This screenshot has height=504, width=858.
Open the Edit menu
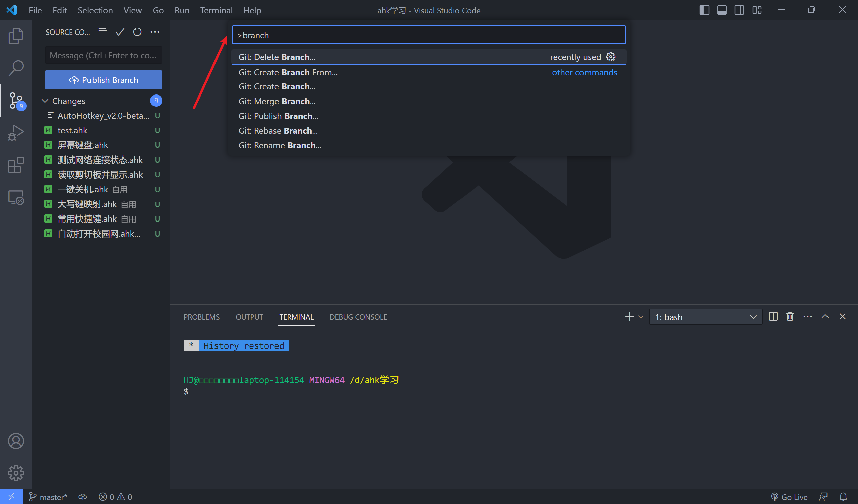[60, 10]
